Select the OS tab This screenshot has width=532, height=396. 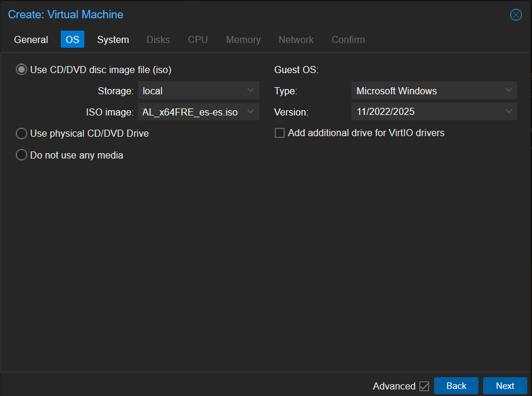pyautogui.click(x=73, y=40)
